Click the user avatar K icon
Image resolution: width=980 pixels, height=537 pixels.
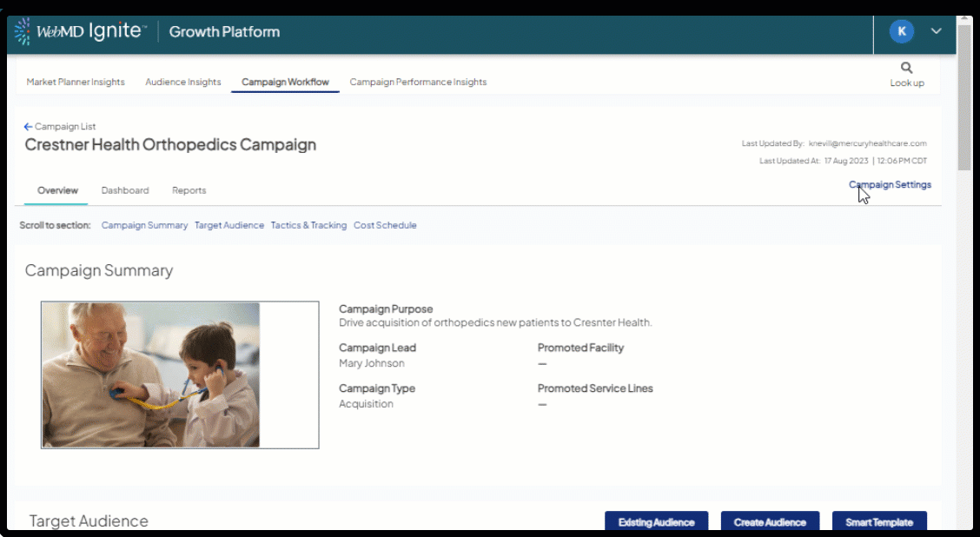[x=901, y=31]
